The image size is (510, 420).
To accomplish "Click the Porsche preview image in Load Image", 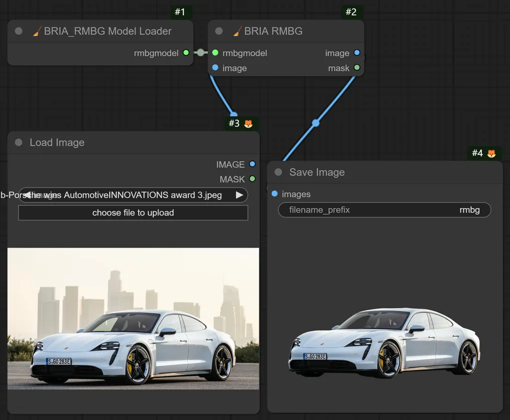I will click(x=133, y=319).
